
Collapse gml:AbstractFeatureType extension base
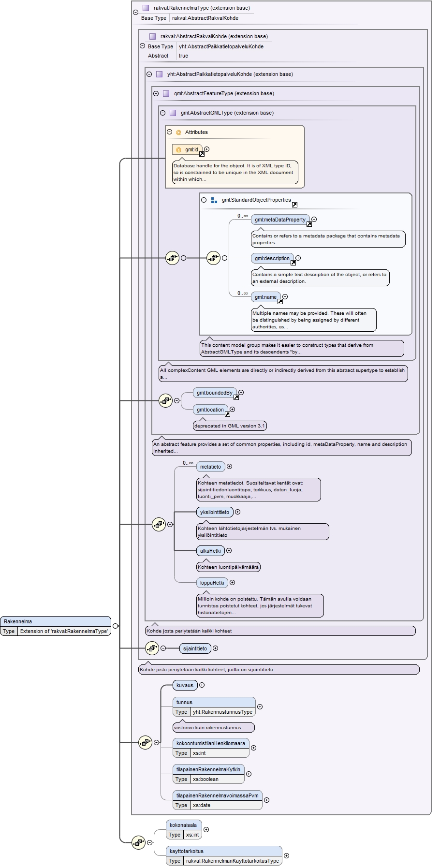tap(156, 93)
